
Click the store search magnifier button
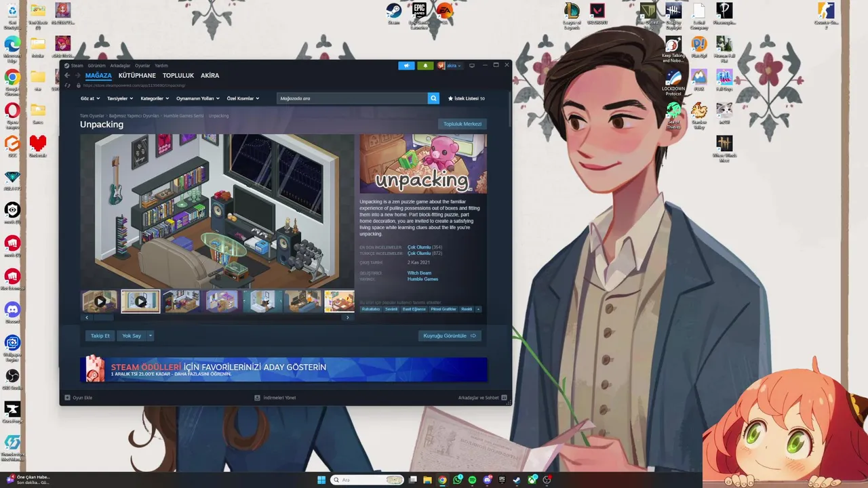433,98
